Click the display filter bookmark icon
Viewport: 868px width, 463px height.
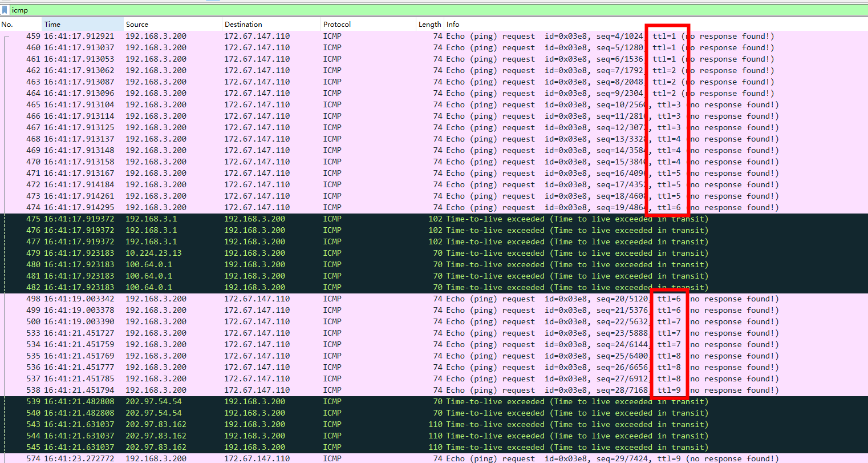(x=5, y=10)
